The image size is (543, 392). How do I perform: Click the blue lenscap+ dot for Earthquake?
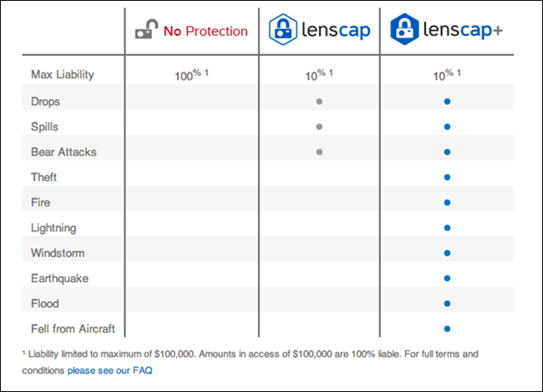pyautogui.click(x=447, y=278)
